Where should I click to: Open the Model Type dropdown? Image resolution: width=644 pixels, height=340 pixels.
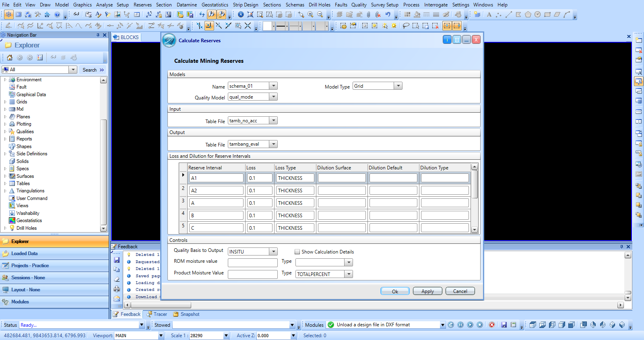398,86
